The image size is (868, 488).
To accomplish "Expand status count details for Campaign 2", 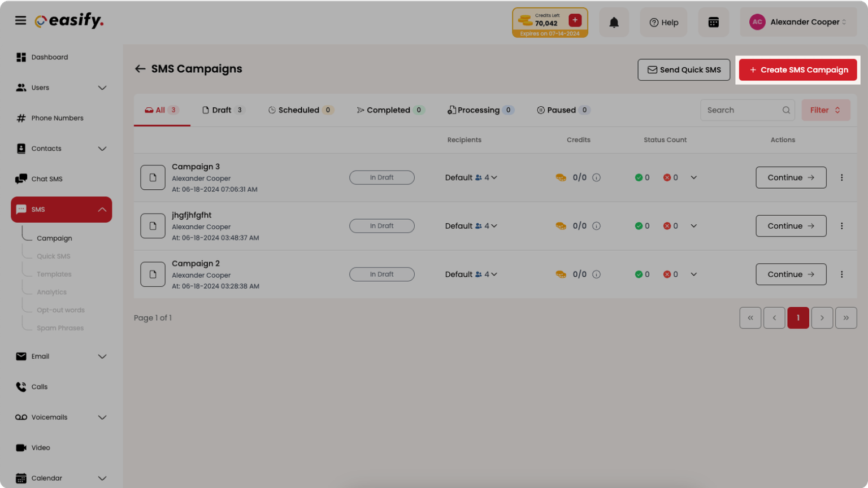I will (x=693, y=274).
